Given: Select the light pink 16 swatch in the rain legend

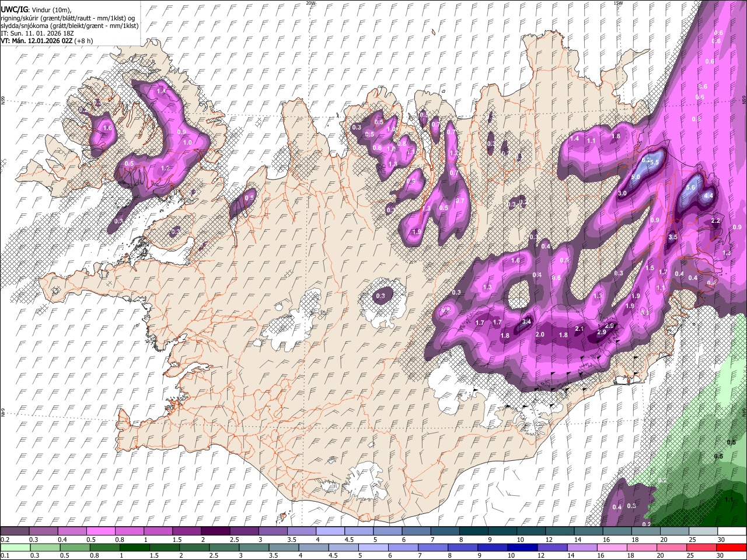Looking at the screenshot, I should (612, 547).
